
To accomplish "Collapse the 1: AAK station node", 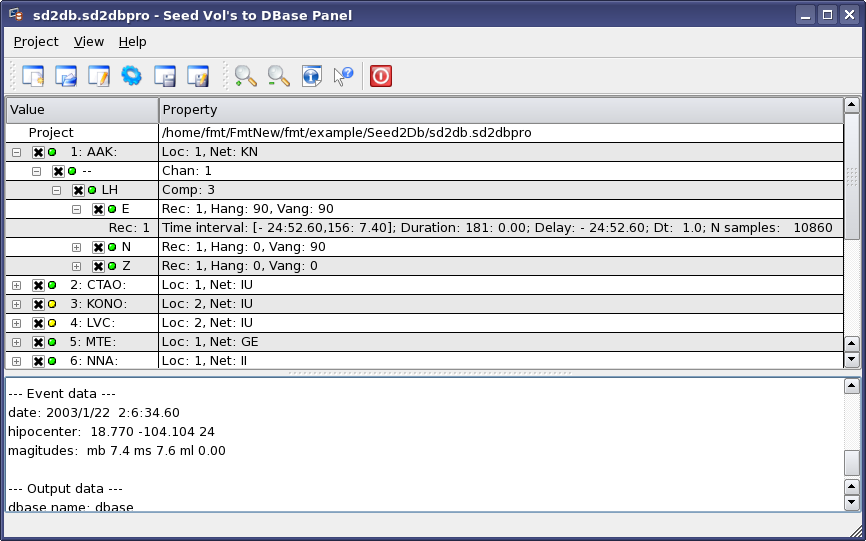I will pyautogui.click(x=17, y=152).
